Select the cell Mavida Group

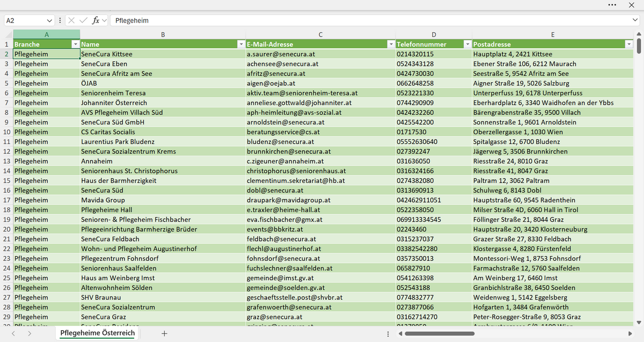coord(163,200)
